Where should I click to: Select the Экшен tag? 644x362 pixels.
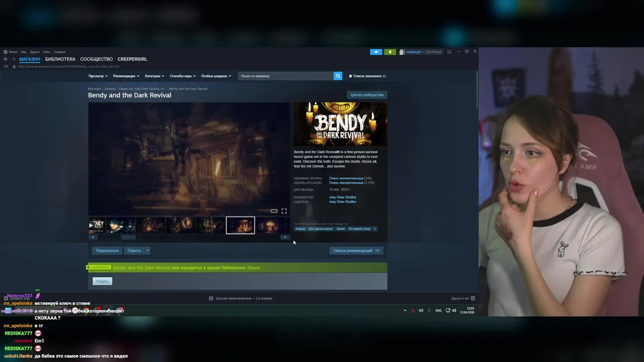(x=341, y=229)
